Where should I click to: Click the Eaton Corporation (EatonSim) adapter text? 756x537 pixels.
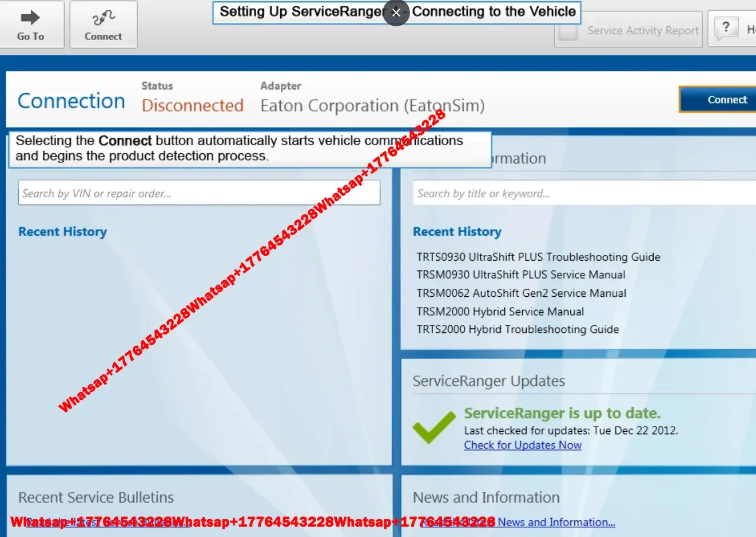point(372,106)
